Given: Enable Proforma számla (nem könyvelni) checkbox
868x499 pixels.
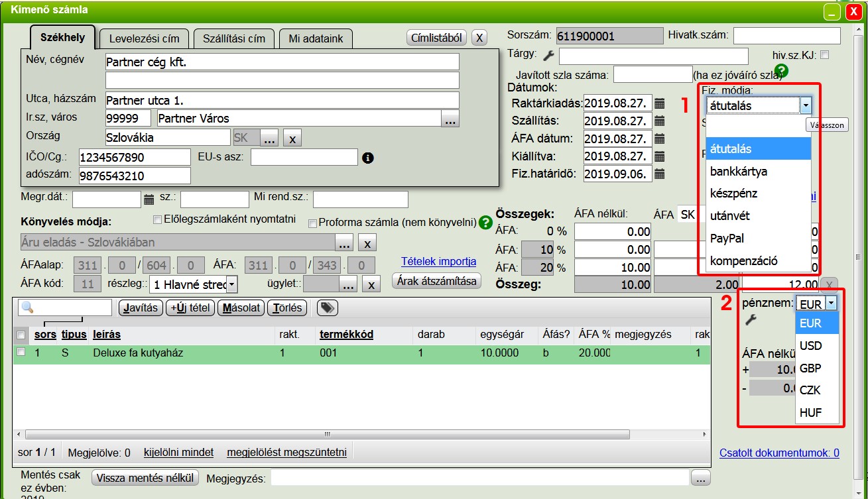Looking at the screenshot, I should (313, 223).
